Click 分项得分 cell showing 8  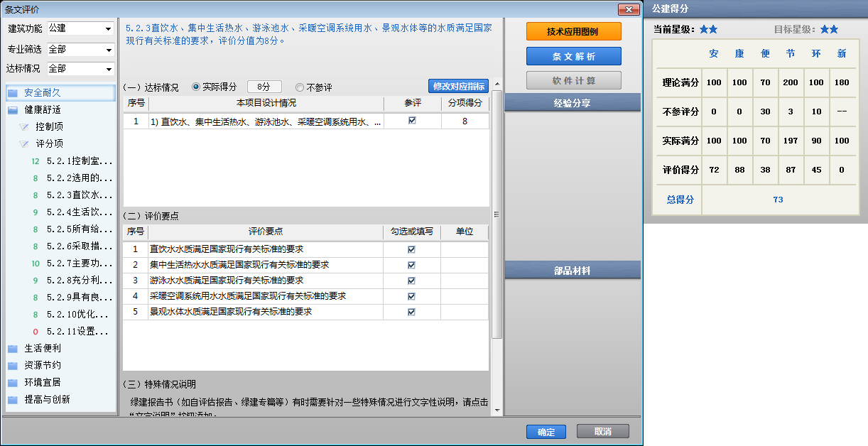(465, 121)
